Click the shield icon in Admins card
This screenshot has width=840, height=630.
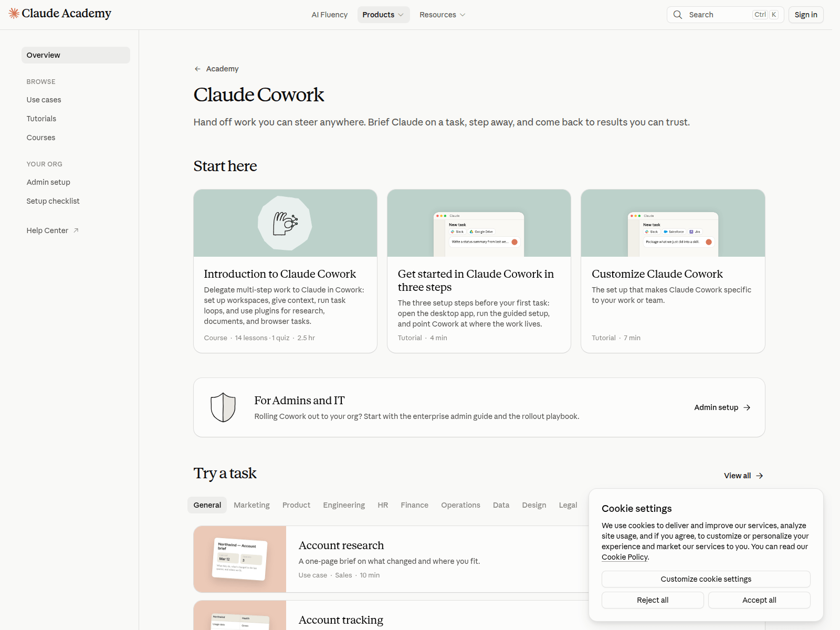(x=223, y=407)
